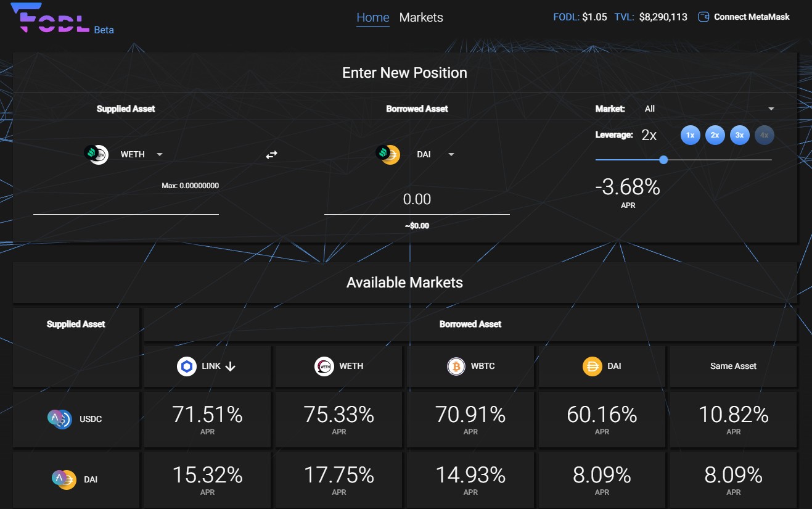Click the -3.68% APR value
The width and height of the screenshot is (812, 509).
pyautogui.click(x=628, y=187)
